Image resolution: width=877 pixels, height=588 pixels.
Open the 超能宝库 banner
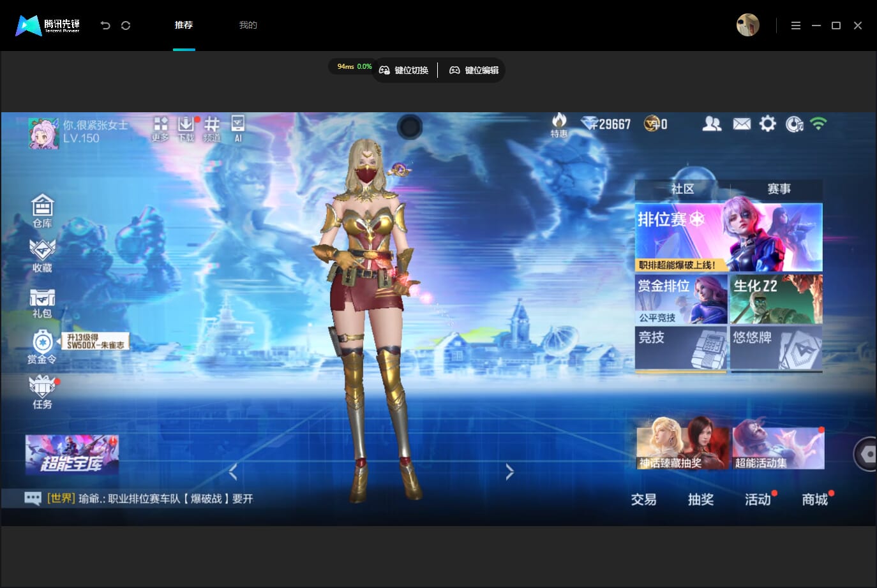[72, 455]
